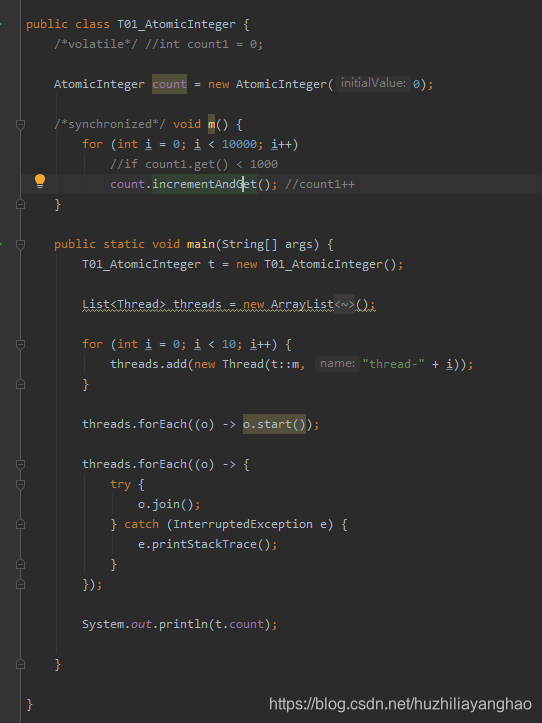Image resolution: width=542 pixels, height=723 pixels.
Task: Click threads.add call in the loop
Action: coord(148,364)
